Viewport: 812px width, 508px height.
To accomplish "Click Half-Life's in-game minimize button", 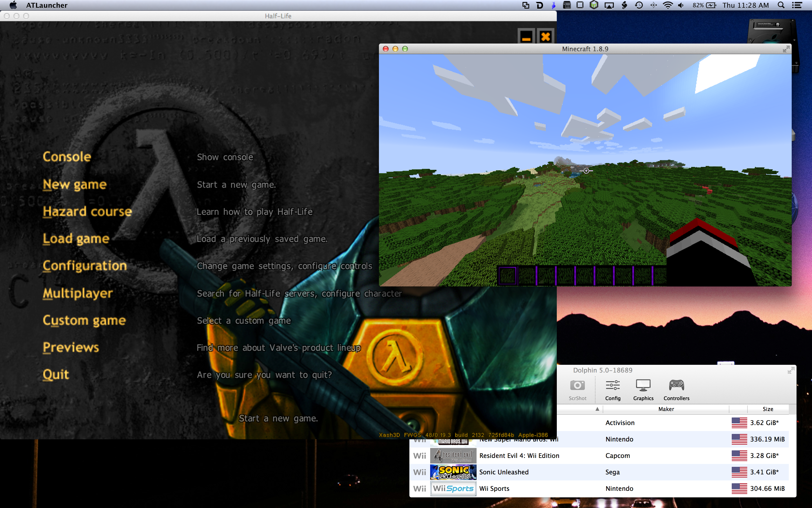I will 526,36.
